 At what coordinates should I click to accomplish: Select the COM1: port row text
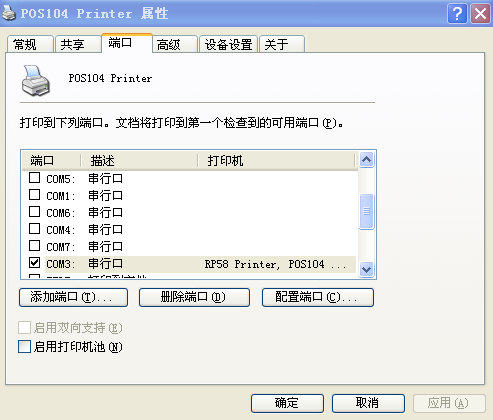(x=61, y=196)
